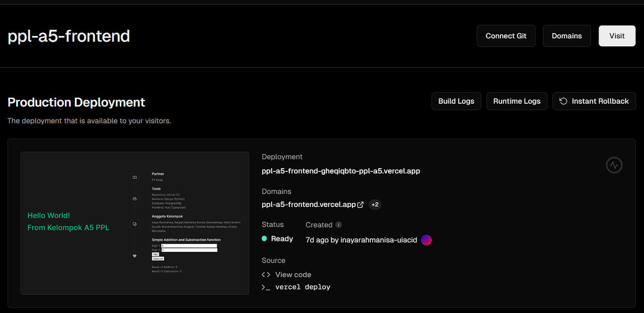Click the book icon at top of preview timeline

tap(135, 178)
